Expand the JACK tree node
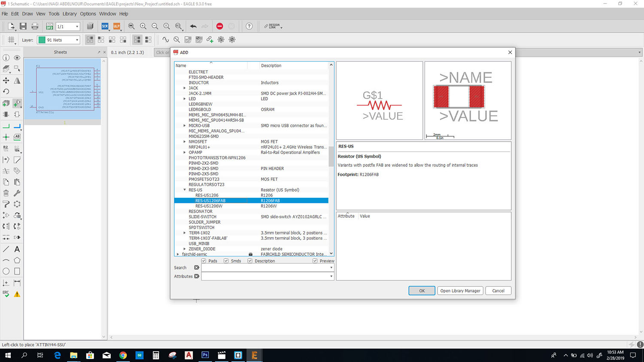Viewport: 644px width, 362px height. coord(185,88)
